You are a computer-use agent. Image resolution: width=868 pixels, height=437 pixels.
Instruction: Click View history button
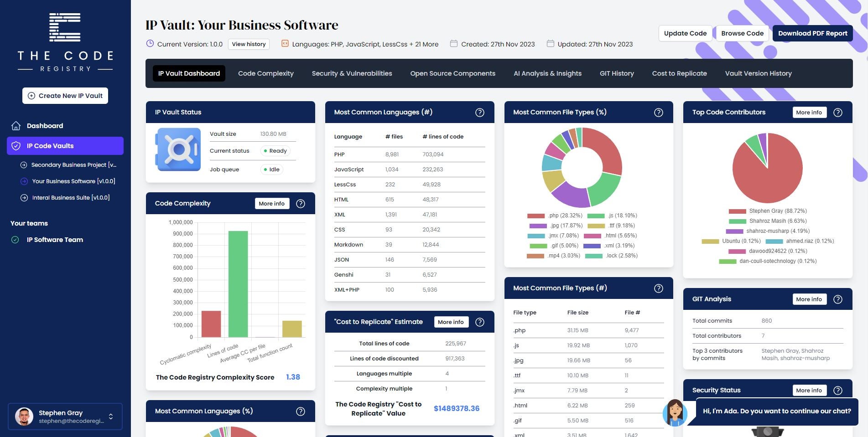[x=249, y=44]
